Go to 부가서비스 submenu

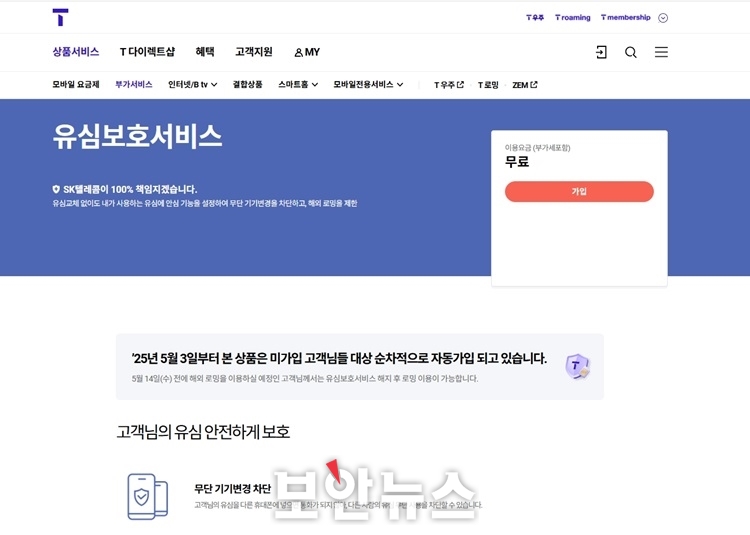tap(133, 85)
